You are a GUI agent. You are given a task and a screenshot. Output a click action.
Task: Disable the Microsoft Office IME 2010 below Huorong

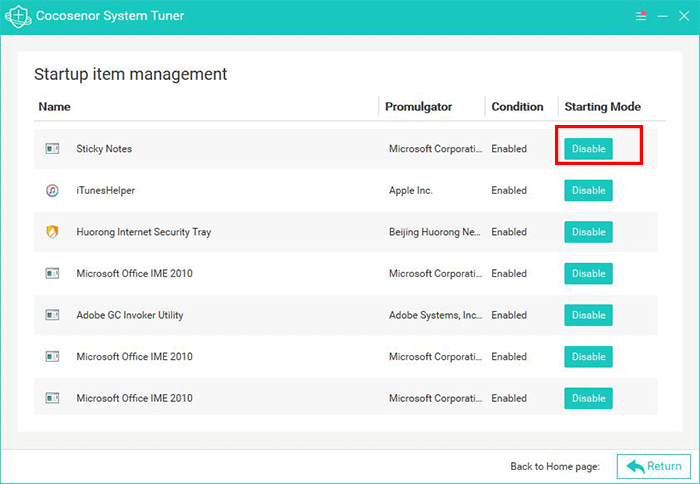[x=588, y=273]
